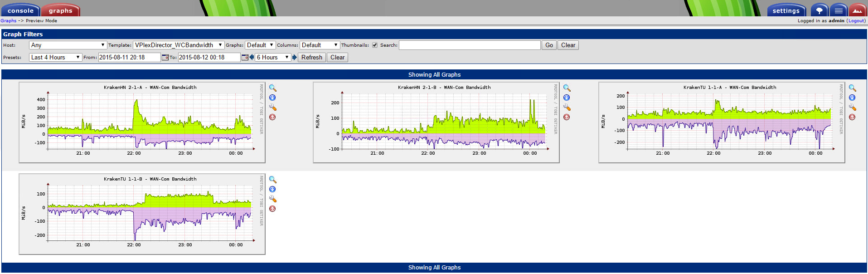Shift the time range forward with right arrow
The width and height of the screenshot is (868, 274).
tap(294, 57)
